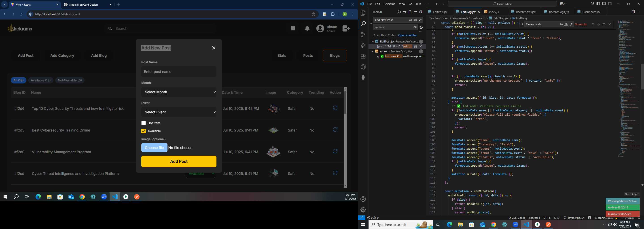Open notifications bell on kalaams dashboard
644x229 pixels.
pos(307,29)
